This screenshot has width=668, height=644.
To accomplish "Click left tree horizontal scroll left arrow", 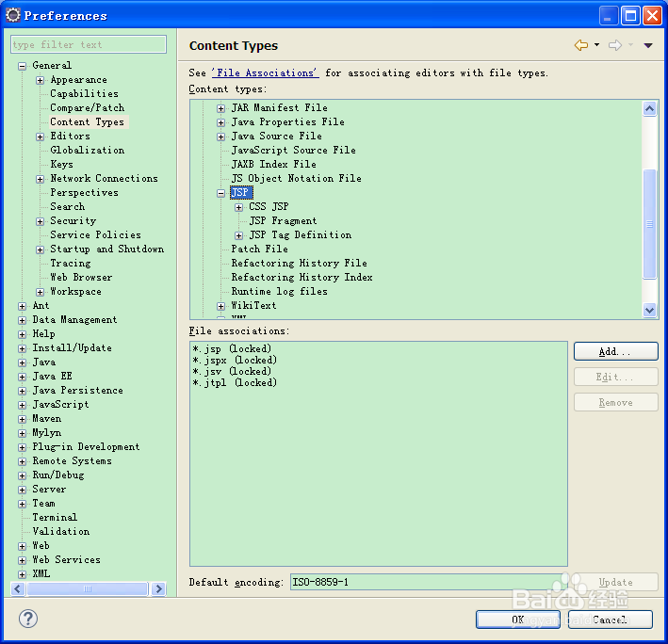I will coord(18,588).
